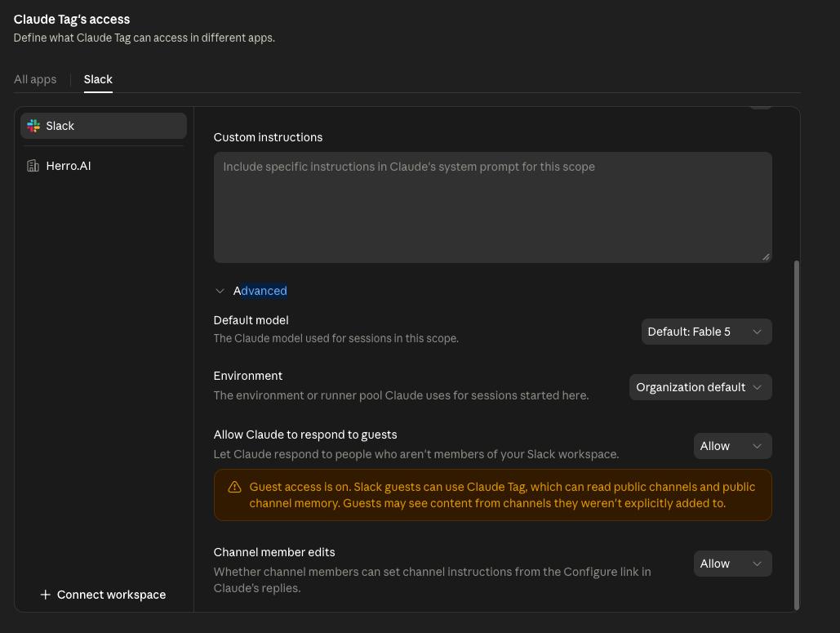The height and width of the screenshot is (633, 840).
Task: Click the warning triangle icon in guest notice
Action: [x=234, y=488]
